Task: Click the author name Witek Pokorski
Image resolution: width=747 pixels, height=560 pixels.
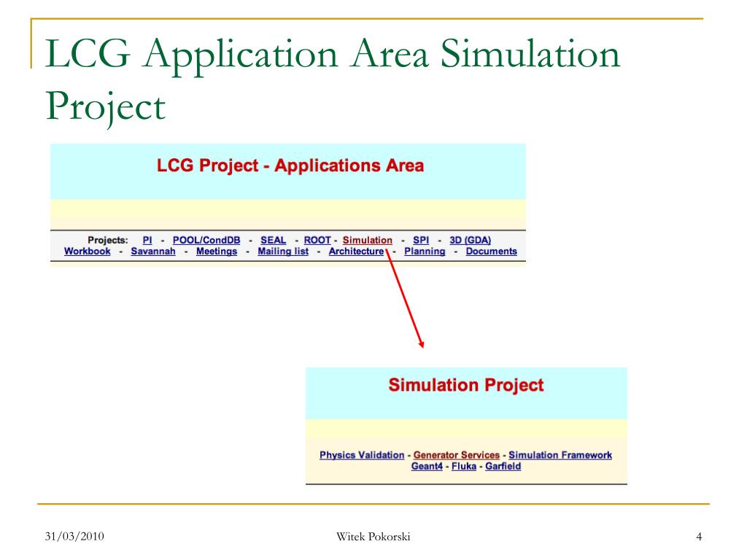Action: 373,536
